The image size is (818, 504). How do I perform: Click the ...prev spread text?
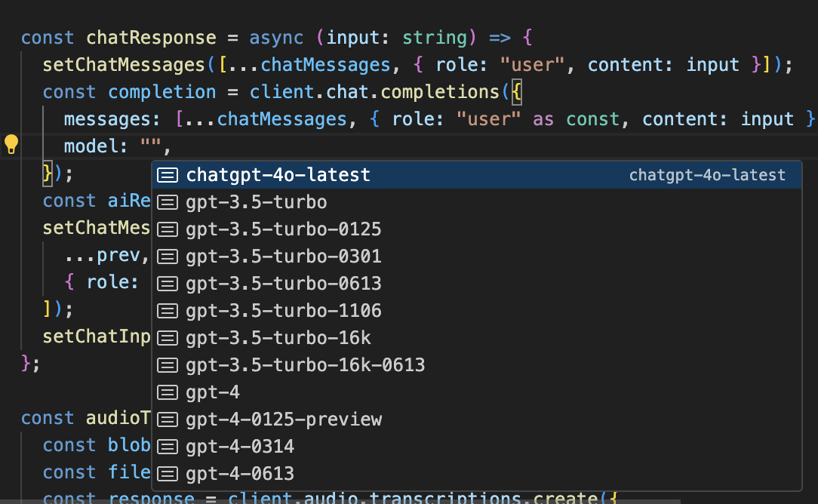pos(103,255)
